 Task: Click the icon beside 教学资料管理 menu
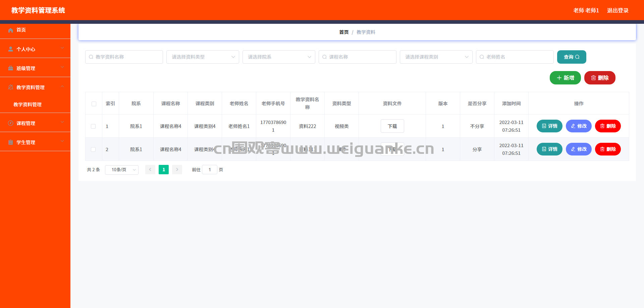click(11, 87)
